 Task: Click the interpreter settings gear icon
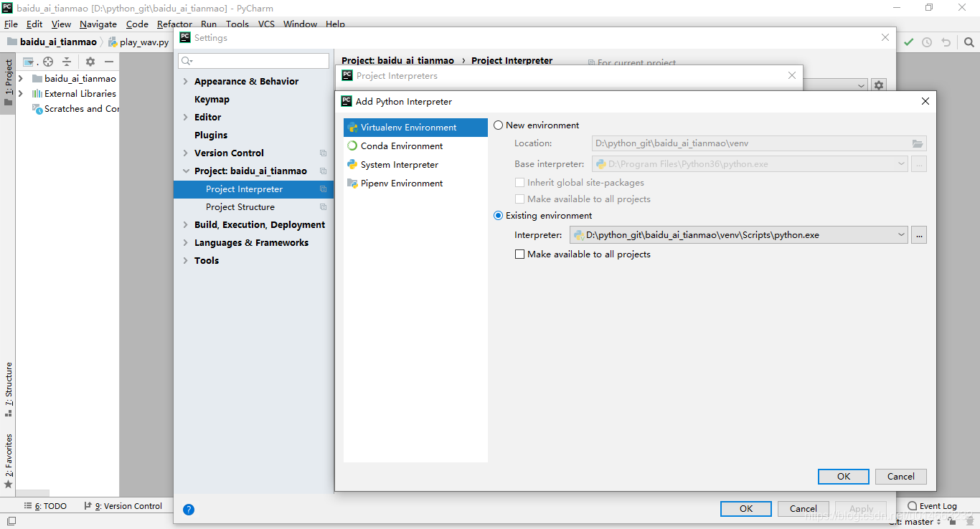(879, 85)
